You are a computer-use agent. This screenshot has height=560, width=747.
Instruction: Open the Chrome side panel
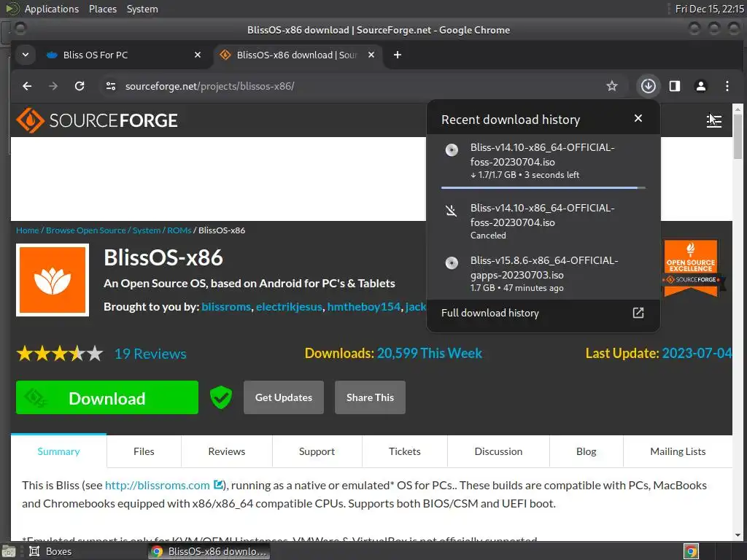click(675, 86)
